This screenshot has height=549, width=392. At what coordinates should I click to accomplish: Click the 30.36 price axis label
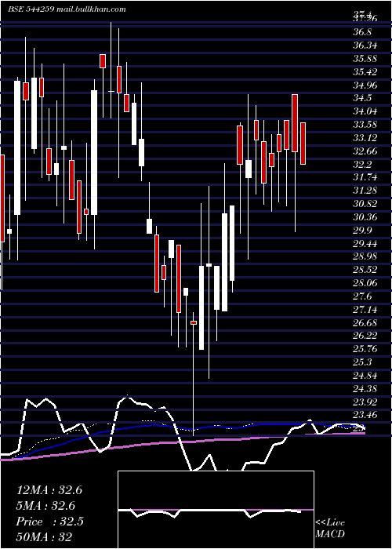pyautogui.click(x=365, y=217)
